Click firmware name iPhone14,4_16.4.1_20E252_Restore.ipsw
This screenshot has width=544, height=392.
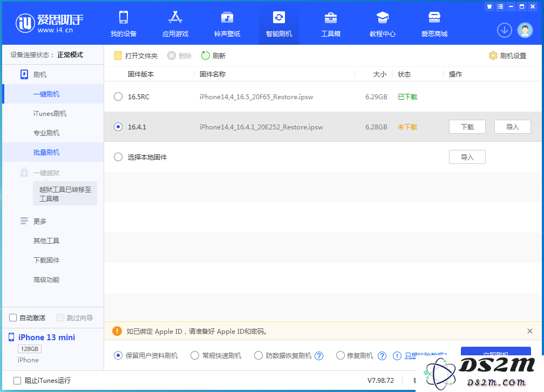[261, 127]
